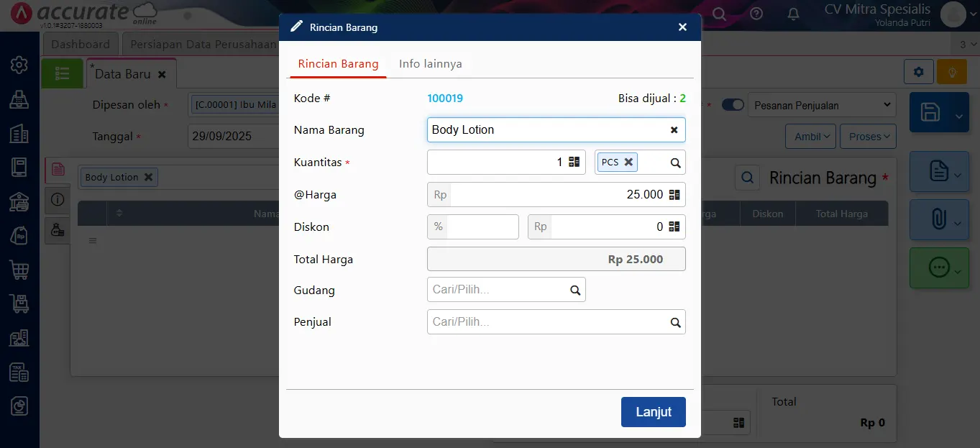
Task: Switch to the Info lainnya tab
Action: coord(430,63)
